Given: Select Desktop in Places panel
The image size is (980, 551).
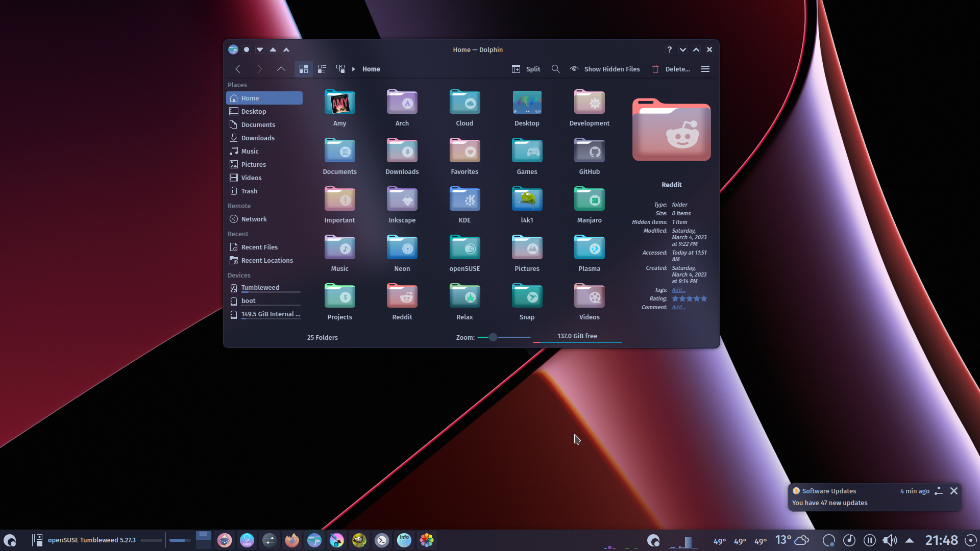Looking at the screenshot, I should (x=264, y=111).
